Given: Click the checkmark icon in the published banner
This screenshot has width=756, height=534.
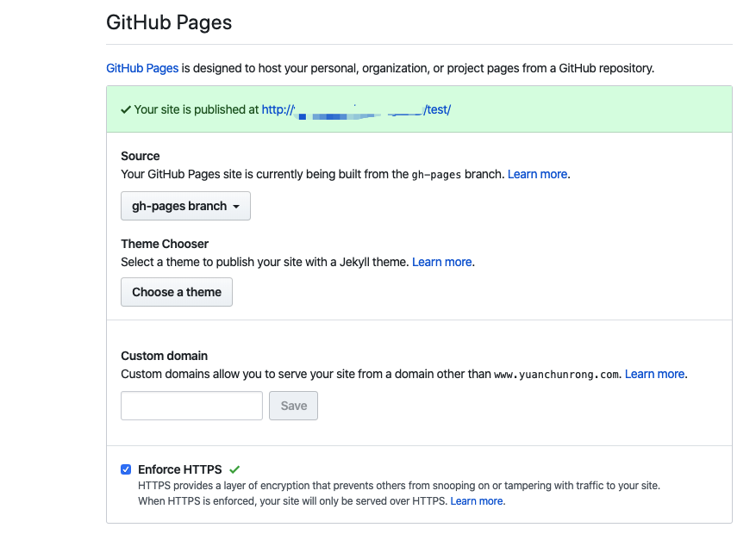Looking at the screenshot, I should pos(126,109).
